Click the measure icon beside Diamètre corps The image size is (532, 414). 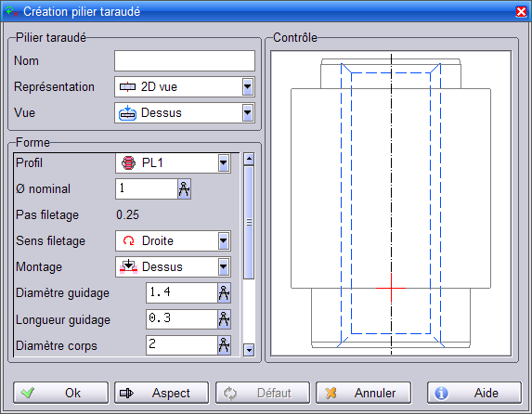pos(224,345)
